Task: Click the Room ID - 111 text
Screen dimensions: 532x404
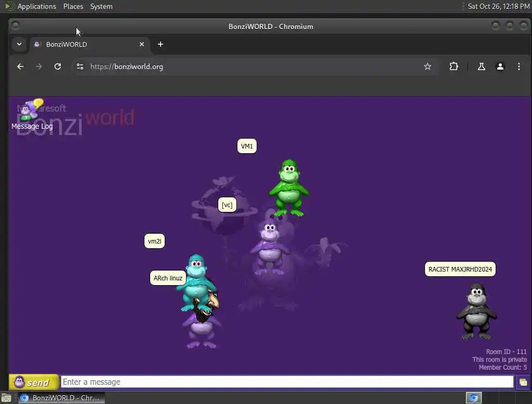Action: pyautogui.click(x=506, y=352)
